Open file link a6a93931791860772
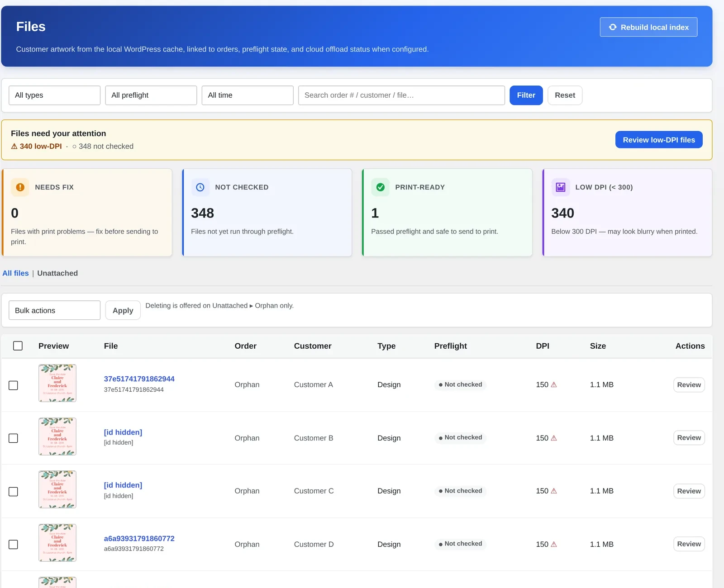The height and width of the screenshot is (588, 724). [139, 539]
